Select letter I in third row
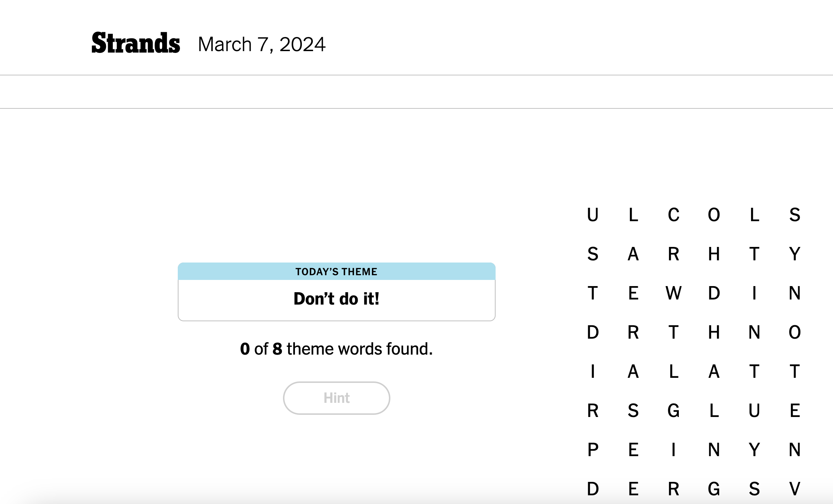The height and width of the screenshot is (504, 833). (754, 293)
